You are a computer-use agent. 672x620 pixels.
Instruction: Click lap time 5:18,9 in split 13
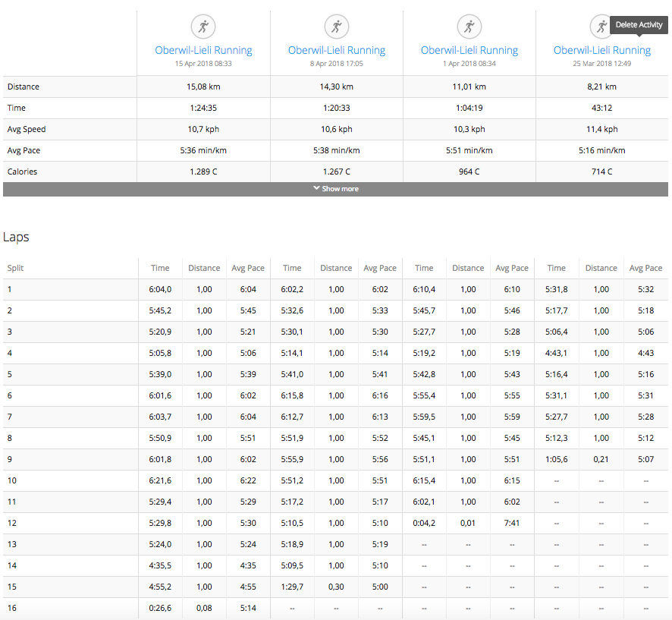coord(292,544)
